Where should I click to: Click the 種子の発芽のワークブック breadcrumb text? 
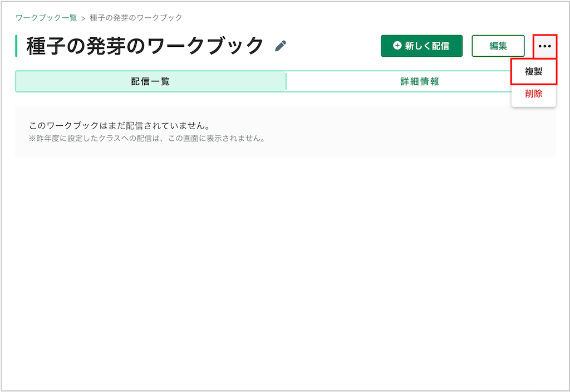136,18
